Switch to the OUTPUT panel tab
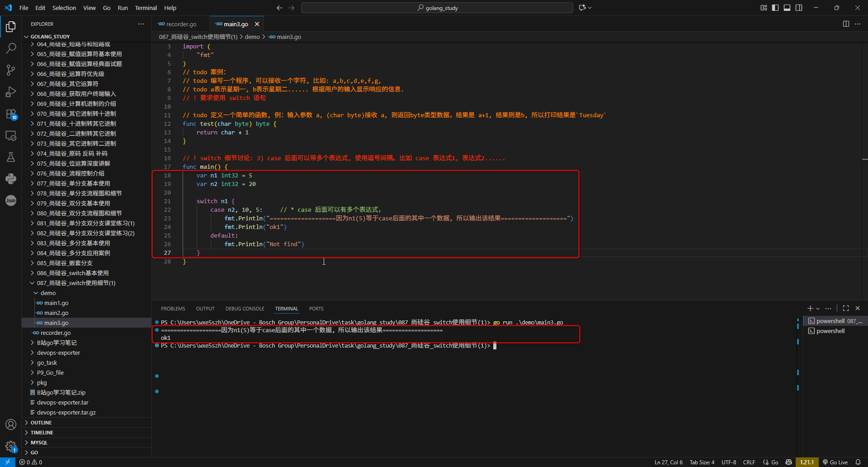This screenshot has height=467, width=868. click(x=205, y=309)
